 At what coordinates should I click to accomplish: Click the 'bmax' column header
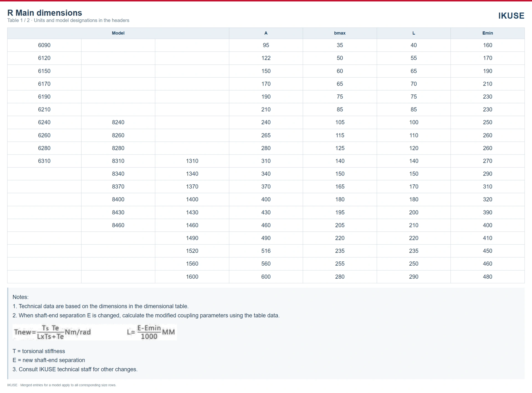[340, 33]
